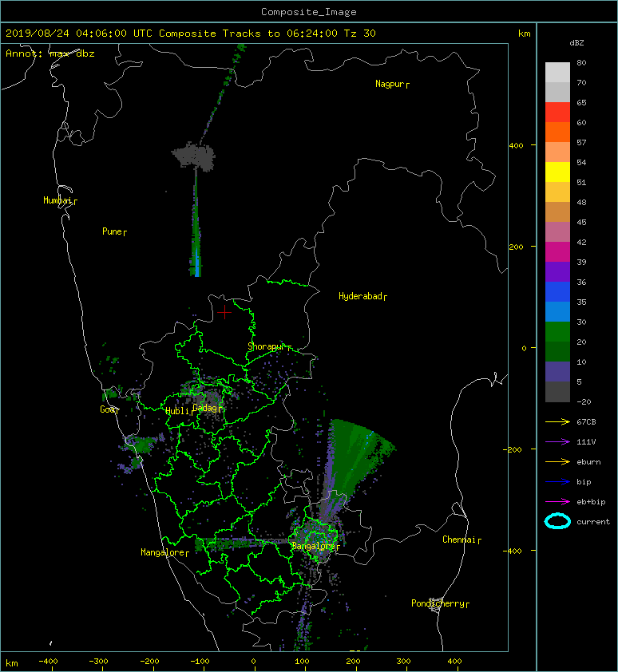This screenshot has height=672, width=618.
Task: Click the red cross marker on the map
Action: [x=224, y=312]
